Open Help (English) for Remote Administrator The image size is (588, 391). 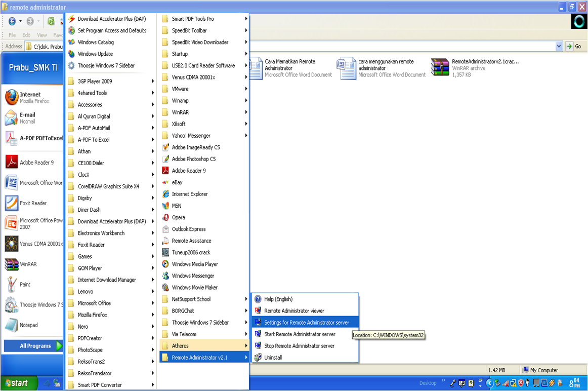tap(305, 299)
